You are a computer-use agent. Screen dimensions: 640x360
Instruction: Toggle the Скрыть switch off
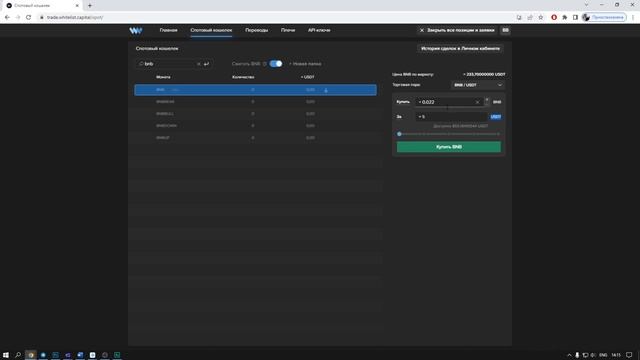pyautogui.click(x=276, y=64)
